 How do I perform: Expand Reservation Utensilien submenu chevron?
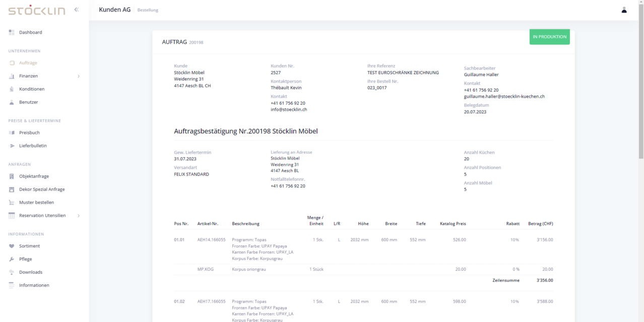coord(78,216)
